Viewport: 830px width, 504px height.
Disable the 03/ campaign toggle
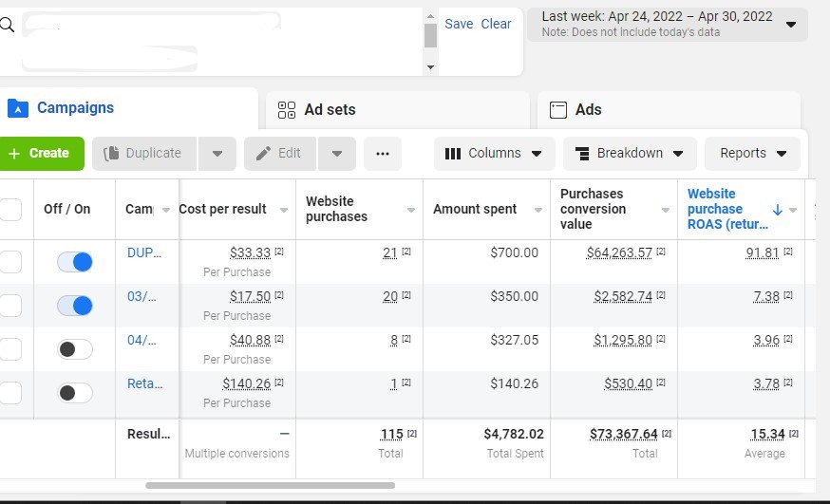click(75, 306)
